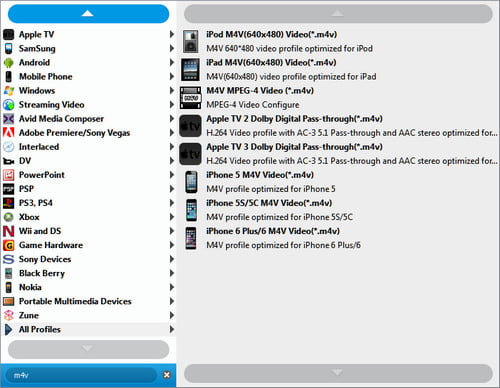
Task: Click the DV camcorder icon
Action: 9,161
